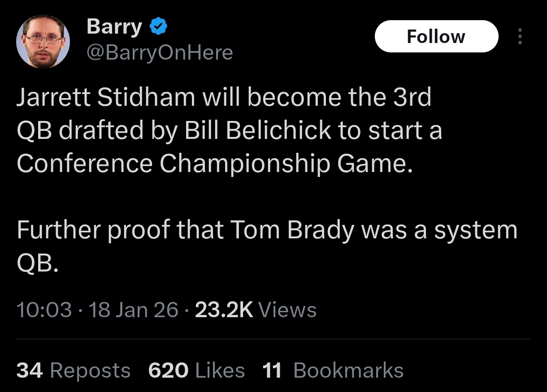Screen dimensions: 547x392
Task: Click the 23.2K view count number
Action: point(224,310)
